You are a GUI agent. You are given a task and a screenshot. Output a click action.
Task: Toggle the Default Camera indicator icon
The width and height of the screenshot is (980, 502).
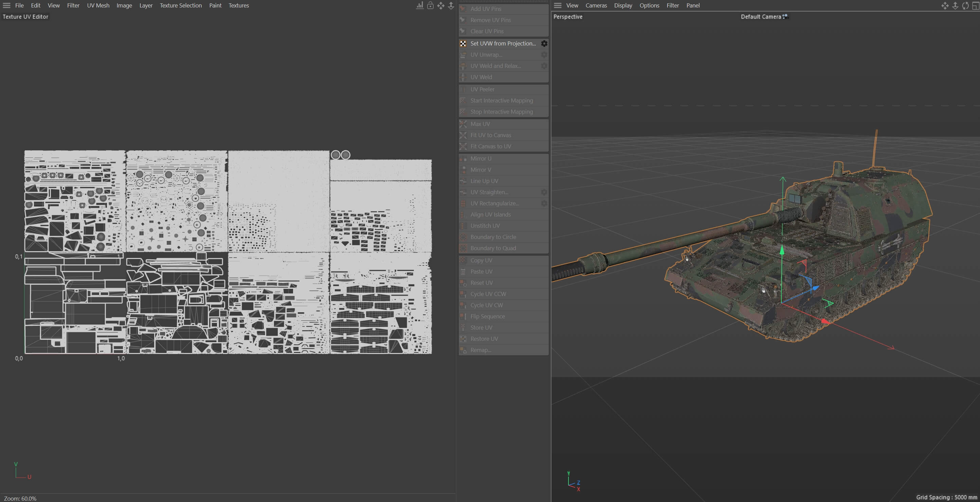785,16
